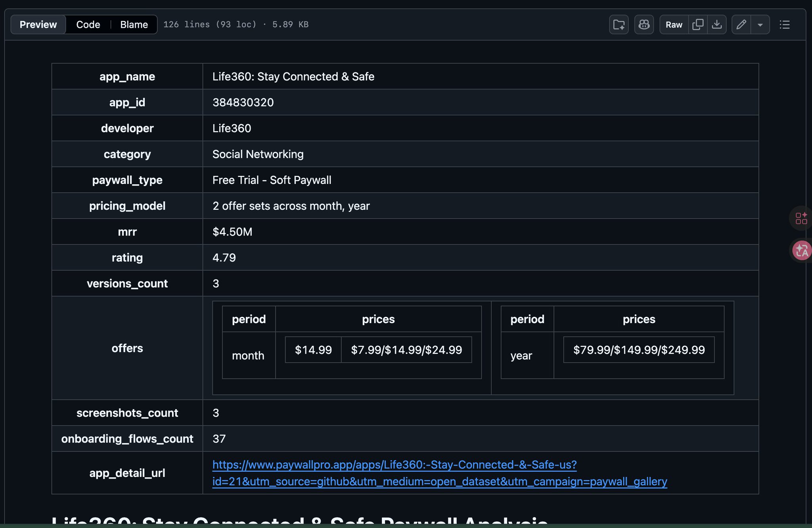Click the app_detail_url row header
812x528 pixels.
(x=127, y=473)
